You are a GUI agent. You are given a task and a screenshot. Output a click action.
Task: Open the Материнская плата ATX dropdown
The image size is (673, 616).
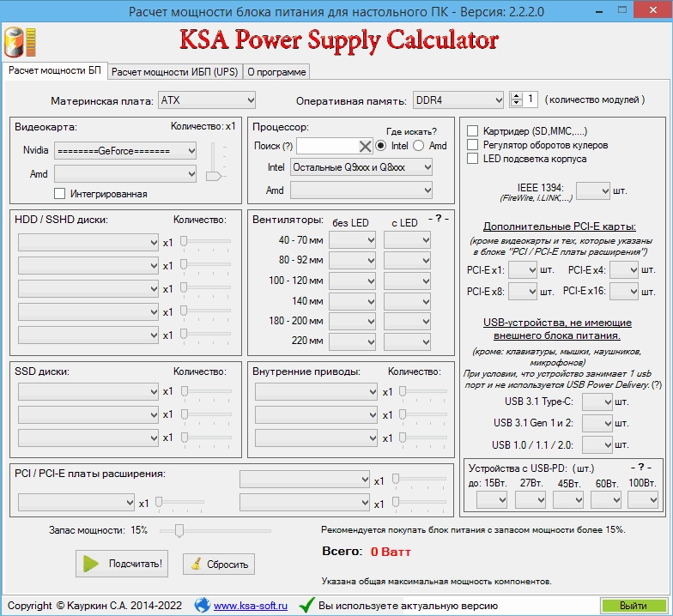[207, 100]
